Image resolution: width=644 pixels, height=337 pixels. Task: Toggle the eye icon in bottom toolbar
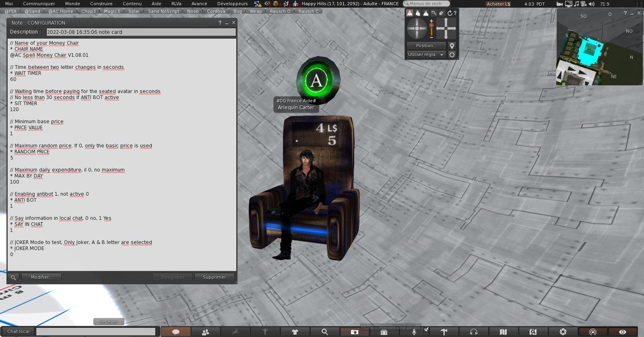pyautogui.click(x=622, y=332)
